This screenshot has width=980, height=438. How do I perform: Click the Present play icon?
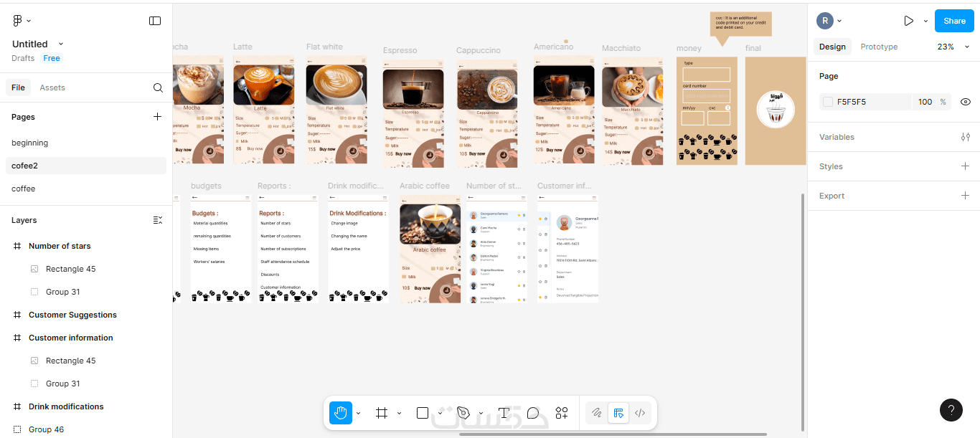[909, 21]
